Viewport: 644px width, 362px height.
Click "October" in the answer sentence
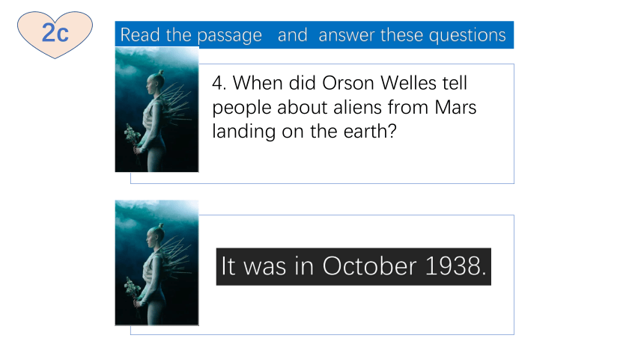click(369, 266)
